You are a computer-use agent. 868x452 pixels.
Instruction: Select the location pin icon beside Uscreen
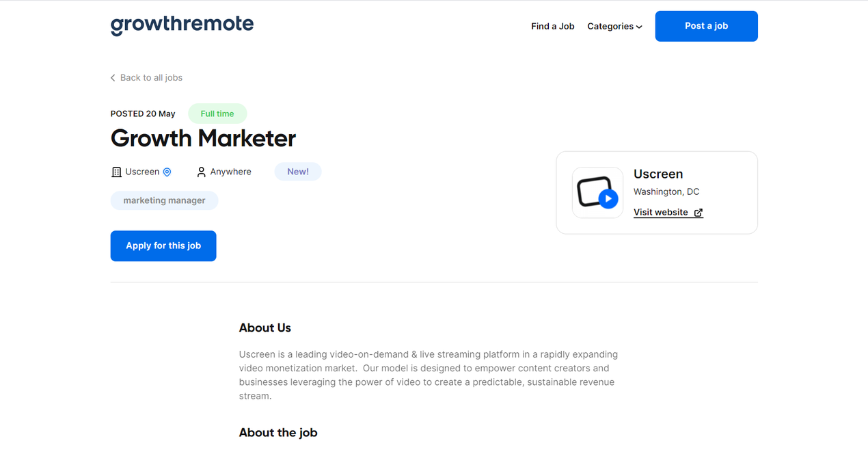coord(165,172)
